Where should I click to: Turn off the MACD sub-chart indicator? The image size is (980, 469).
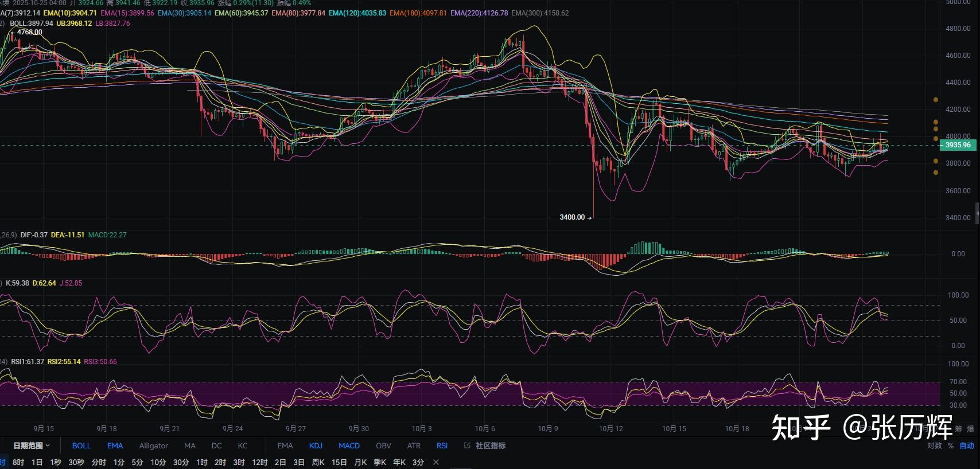pos(349,445)
